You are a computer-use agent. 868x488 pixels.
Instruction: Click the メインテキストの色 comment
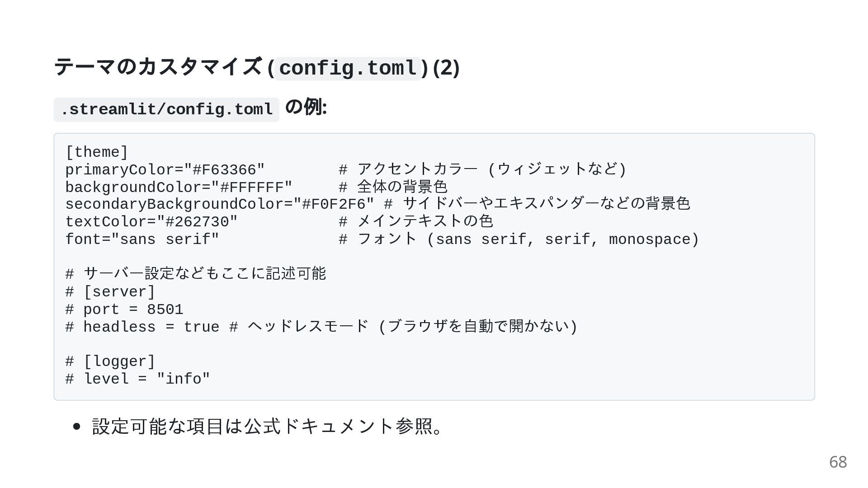click(x=425, y=221)
